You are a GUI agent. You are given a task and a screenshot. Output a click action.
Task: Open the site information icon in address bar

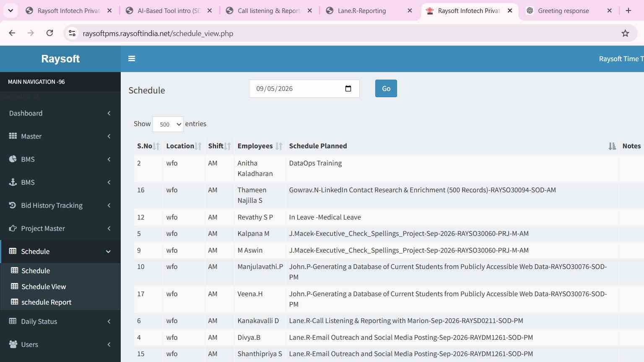(x=72, y=34)
